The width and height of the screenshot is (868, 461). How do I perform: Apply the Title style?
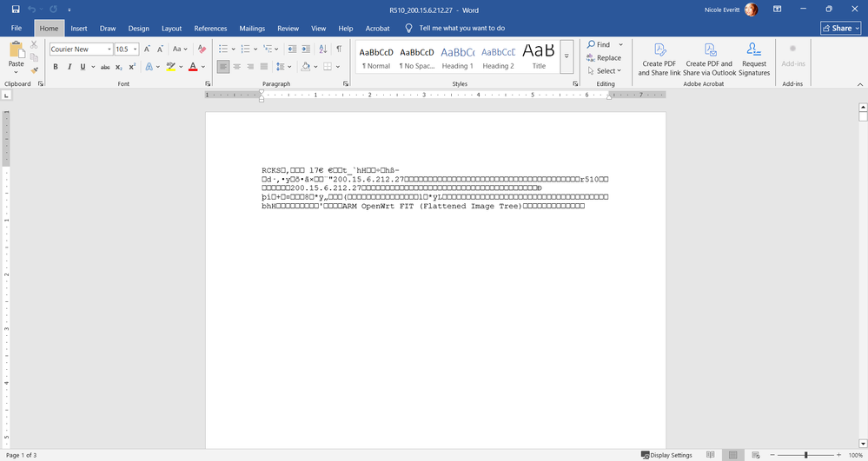pyautogui.click(x=539, y=57)
